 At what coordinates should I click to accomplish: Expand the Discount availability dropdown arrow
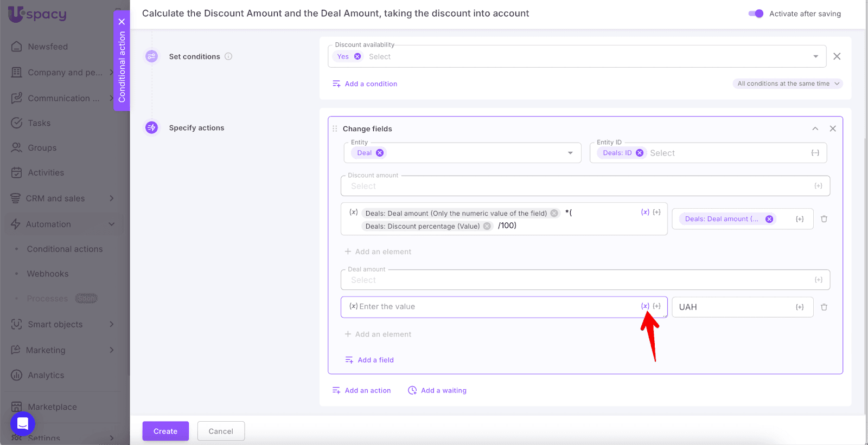[x=815, y=56]
